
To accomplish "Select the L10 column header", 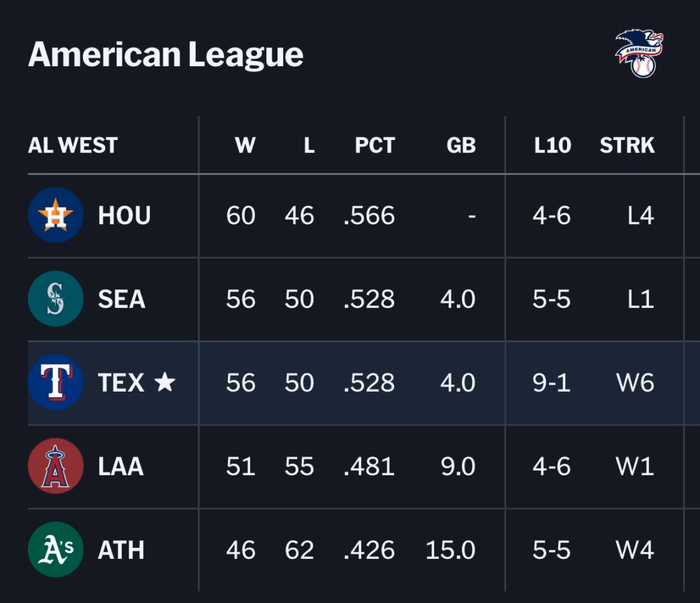I will click(552, 145).
